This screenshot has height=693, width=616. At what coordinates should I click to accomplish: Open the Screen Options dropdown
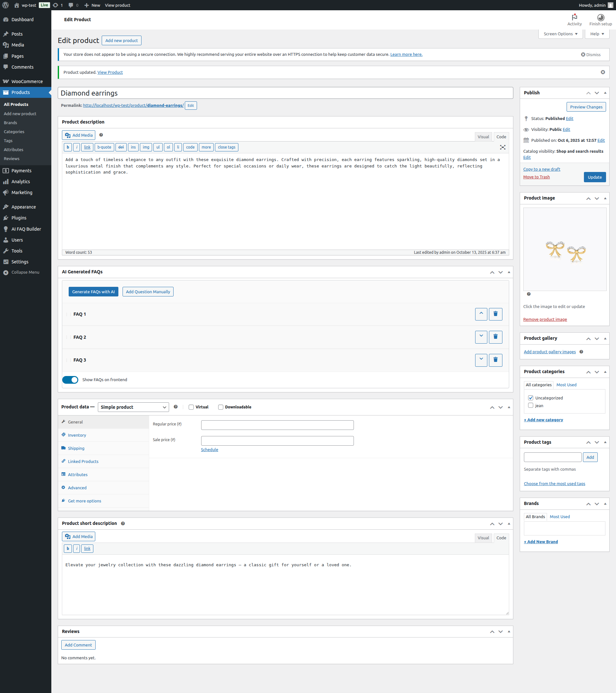click(x=560, y=34)
